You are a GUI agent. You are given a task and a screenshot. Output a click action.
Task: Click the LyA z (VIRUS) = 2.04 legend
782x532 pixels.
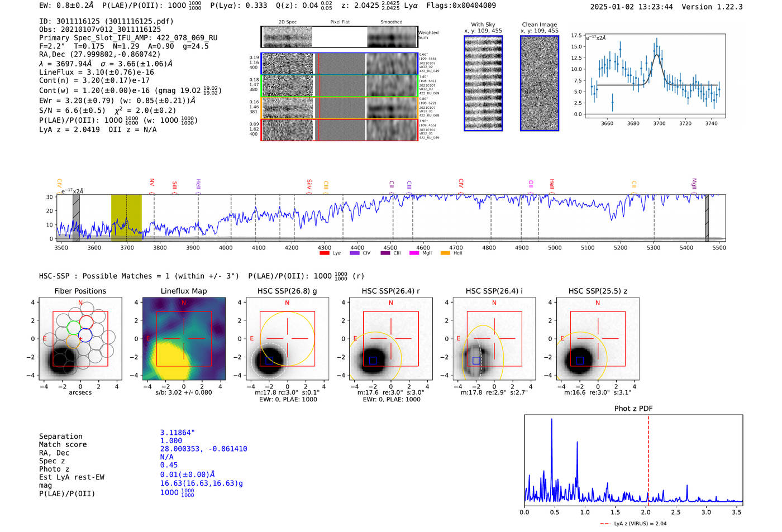click(x=633, y=524)
